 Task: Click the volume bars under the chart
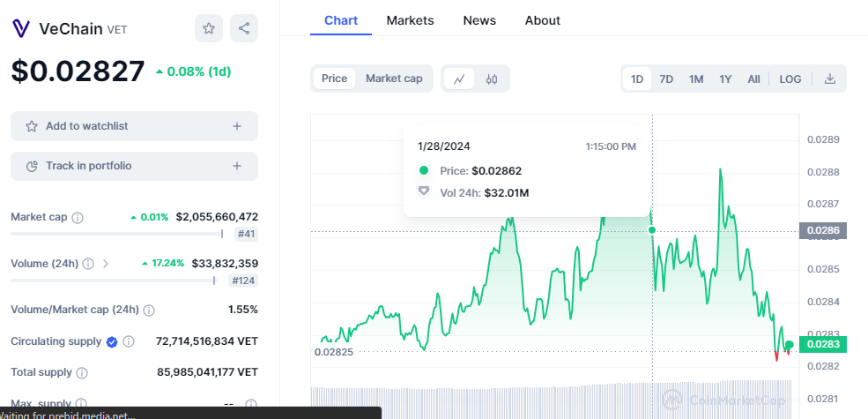pyautogui.click(x=552, y=400)
